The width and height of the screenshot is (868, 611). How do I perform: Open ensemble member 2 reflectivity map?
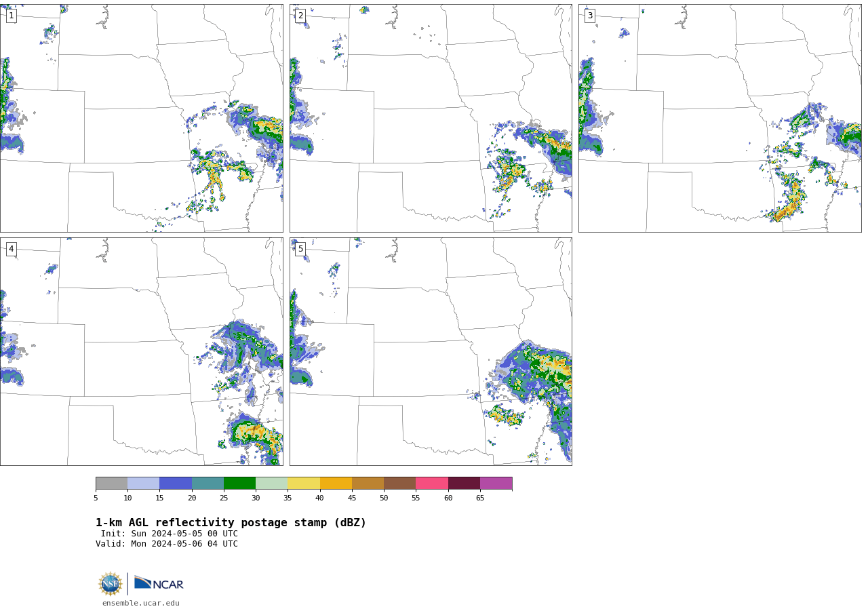coord(431,118)
